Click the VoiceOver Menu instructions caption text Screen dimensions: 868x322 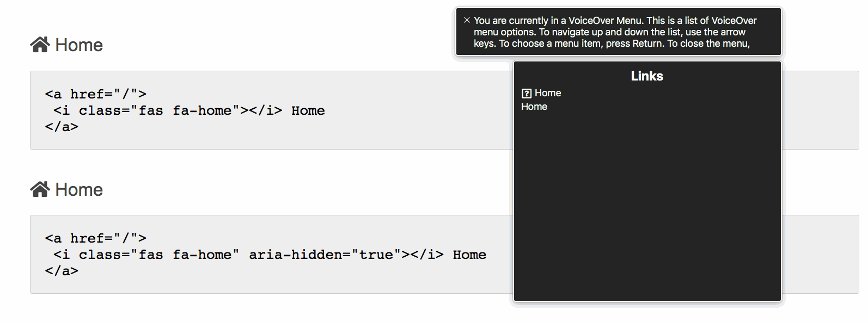pos(615,32)
